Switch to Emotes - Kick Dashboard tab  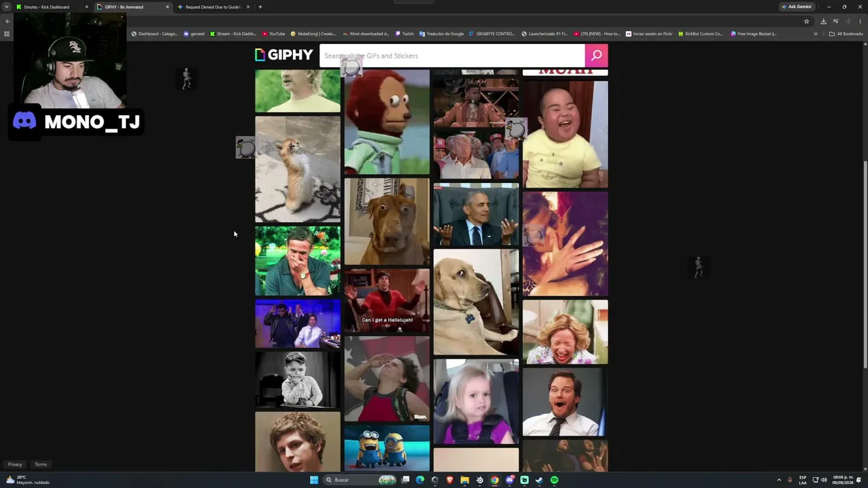pyautogui.click(x=52, y=7)
